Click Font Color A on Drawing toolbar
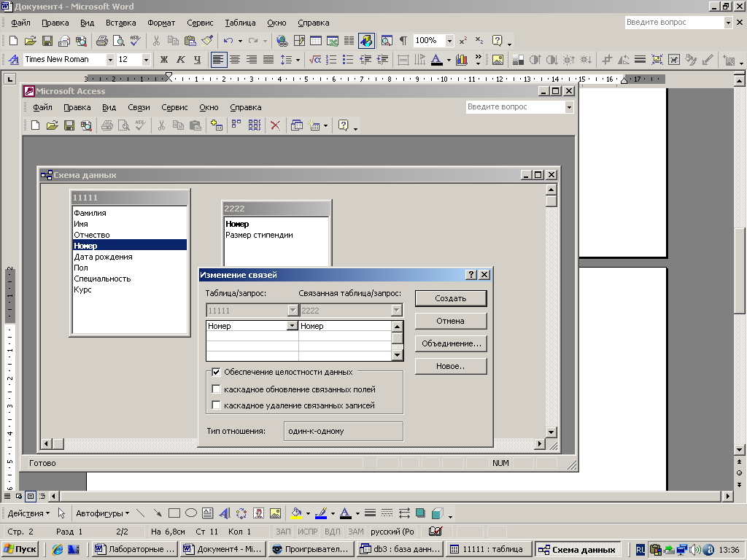Image resolution: width=747 pixels, height=560 pixels. (346, 513)
